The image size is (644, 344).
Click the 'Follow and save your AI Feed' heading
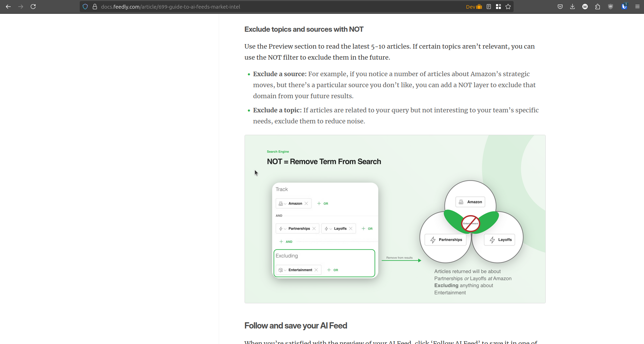(x=296, y=326)
